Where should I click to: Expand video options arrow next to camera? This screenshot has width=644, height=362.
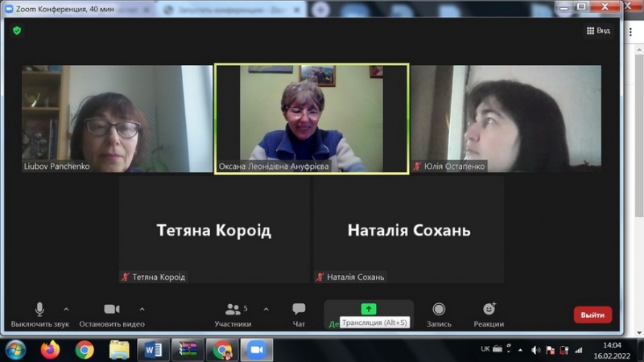142,309
